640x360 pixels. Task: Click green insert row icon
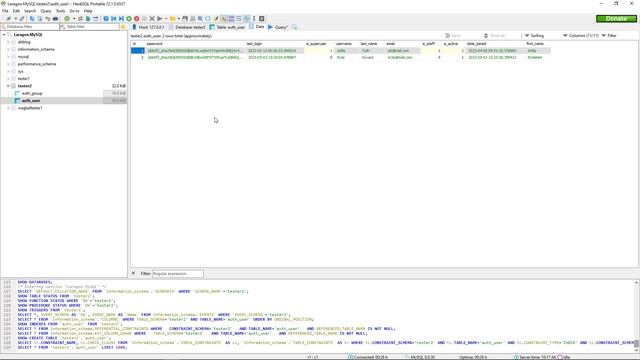pyautogui.click(x=129, y=19)
